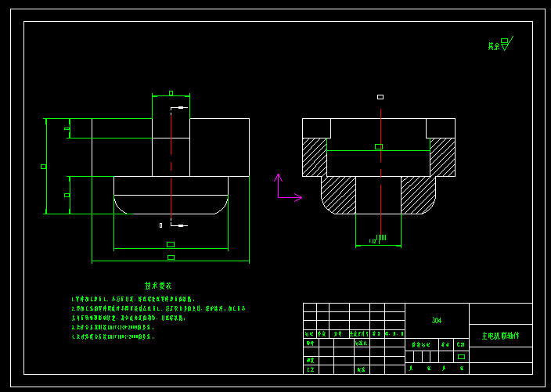Select the 其余 text near top right

click(494, 46)
